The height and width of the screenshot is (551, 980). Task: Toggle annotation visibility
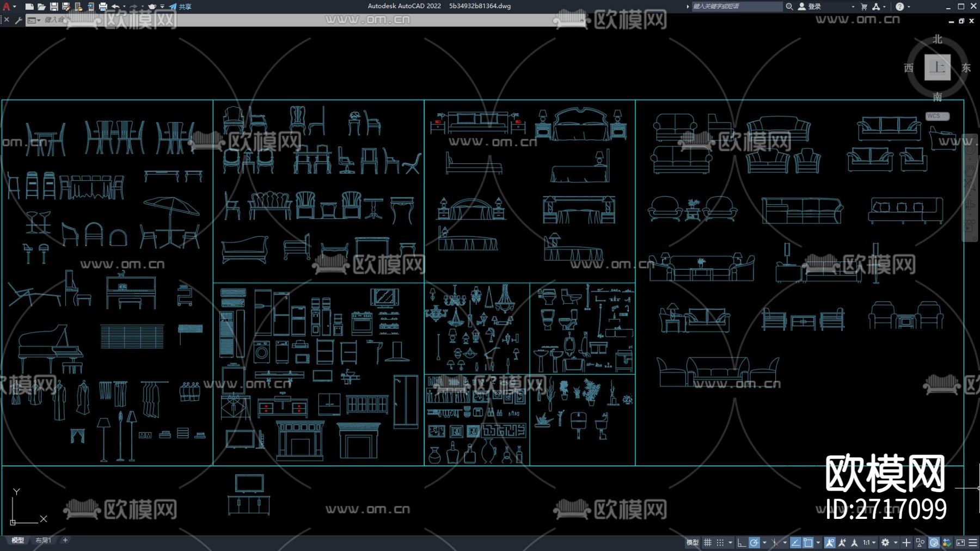click(830, 543)
